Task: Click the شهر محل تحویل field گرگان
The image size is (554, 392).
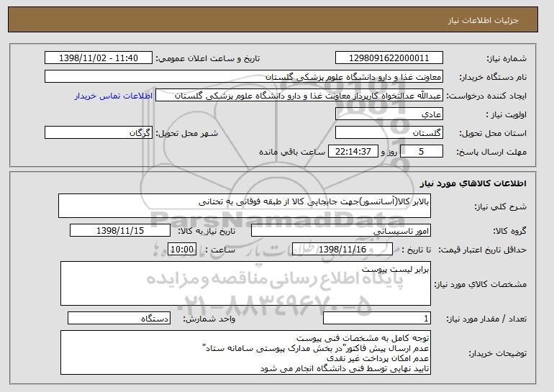Action: click(x=99, y=133)
